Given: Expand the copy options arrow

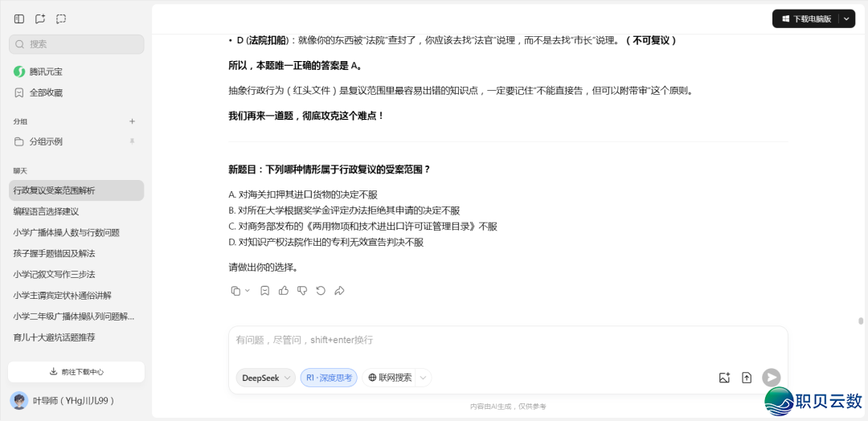Looking at the screenshot, I should pos(248,290).
